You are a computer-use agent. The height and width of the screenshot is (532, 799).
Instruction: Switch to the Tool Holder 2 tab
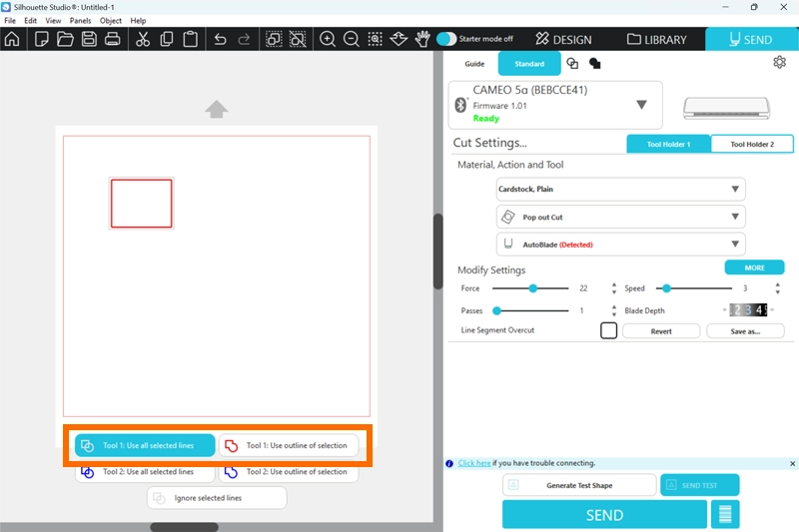click(751, 144)
